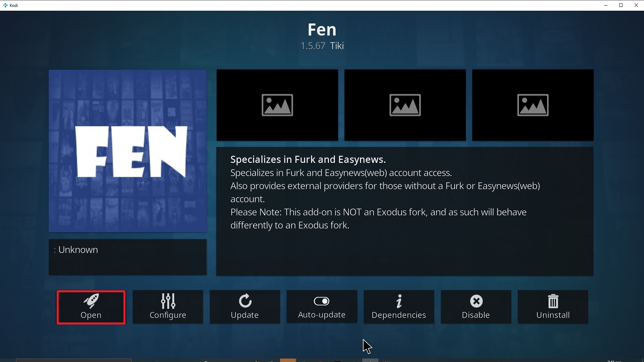644x362 pixels.
Task: Select the first screenshot placeholder thumbnail
Action: point(277,105)
